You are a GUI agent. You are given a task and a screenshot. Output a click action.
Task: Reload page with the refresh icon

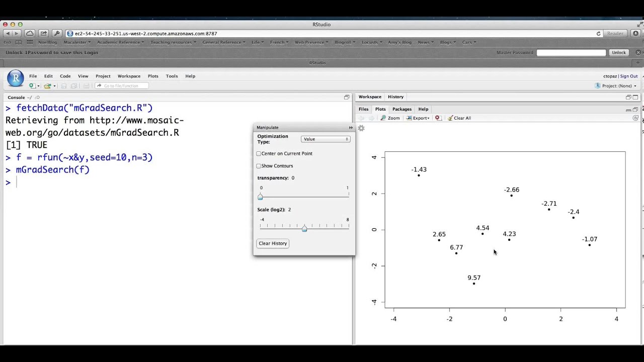click(598, 34)
